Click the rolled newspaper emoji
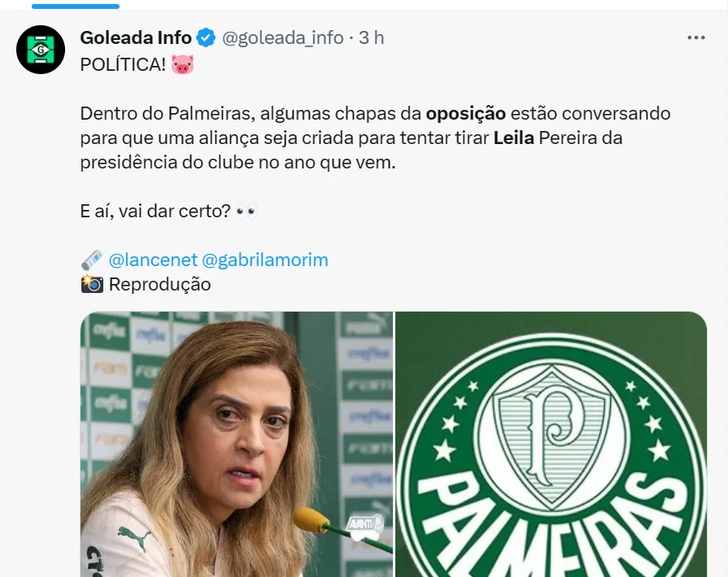 coord(92,260)
